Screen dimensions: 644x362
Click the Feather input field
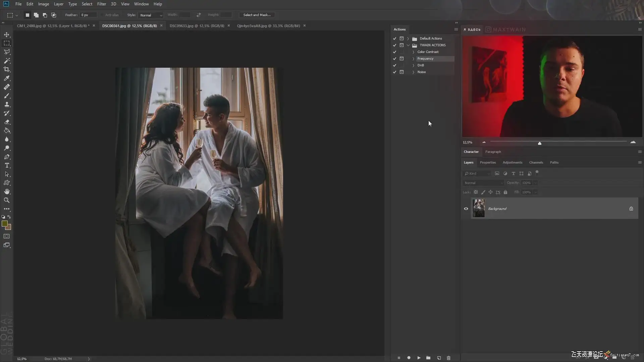tap(88, 15)
